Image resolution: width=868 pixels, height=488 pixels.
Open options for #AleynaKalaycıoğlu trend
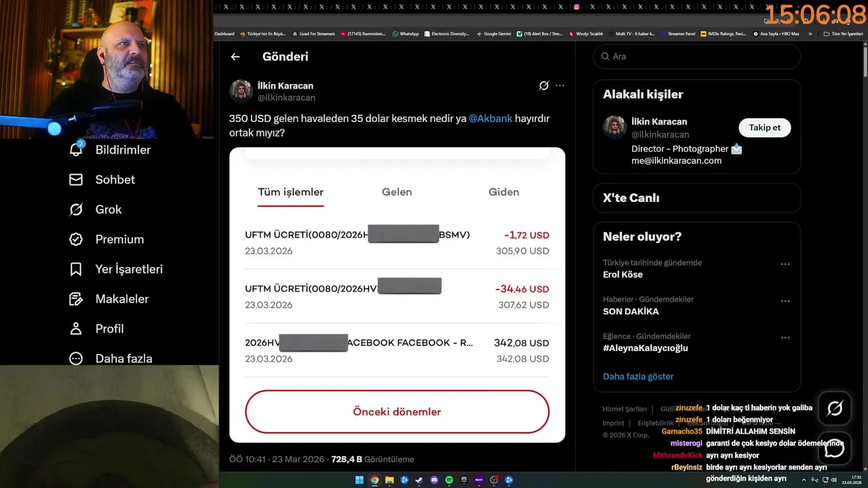tap(785, 338)
